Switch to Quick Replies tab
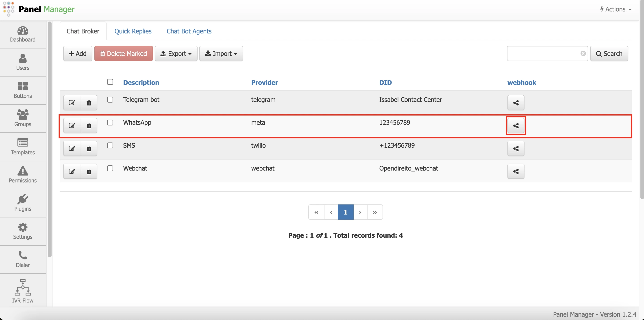The height and width of the screenshot is (320, 644). coord(133,31)
